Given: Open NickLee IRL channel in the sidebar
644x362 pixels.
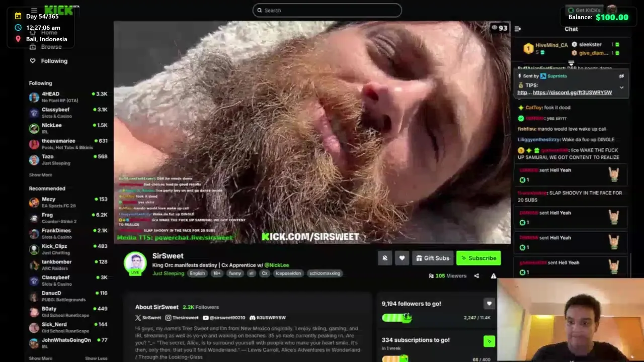Looking at the screenshot, I should tap(68, 128).
